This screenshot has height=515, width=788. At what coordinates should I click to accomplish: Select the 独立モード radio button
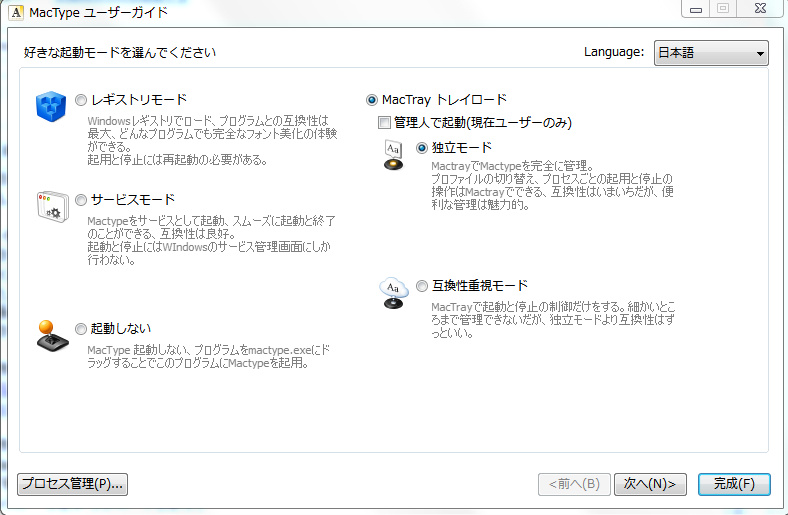[422, 148]
